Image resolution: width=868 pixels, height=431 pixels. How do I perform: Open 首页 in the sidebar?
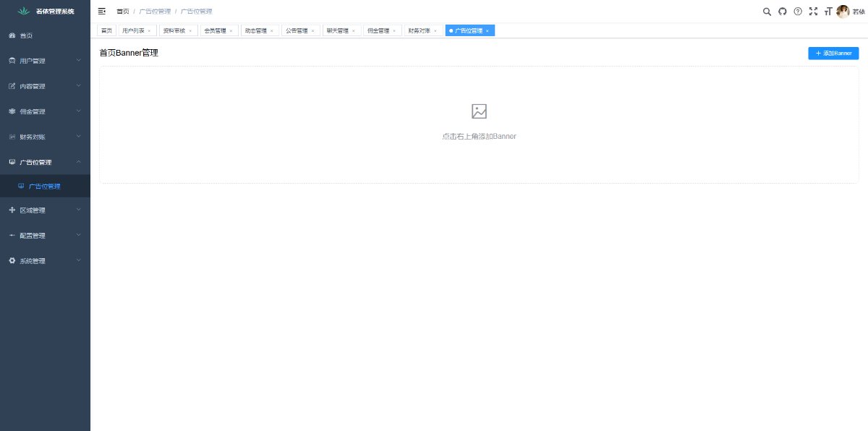(x=45, y=35)
